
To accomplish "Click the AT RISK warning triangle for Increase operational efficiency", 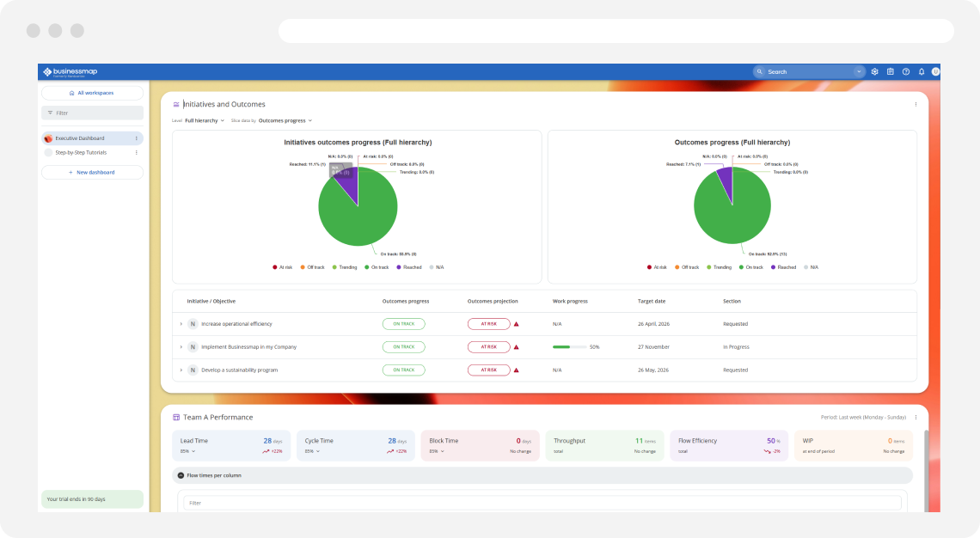I will [x=515, y=324].
